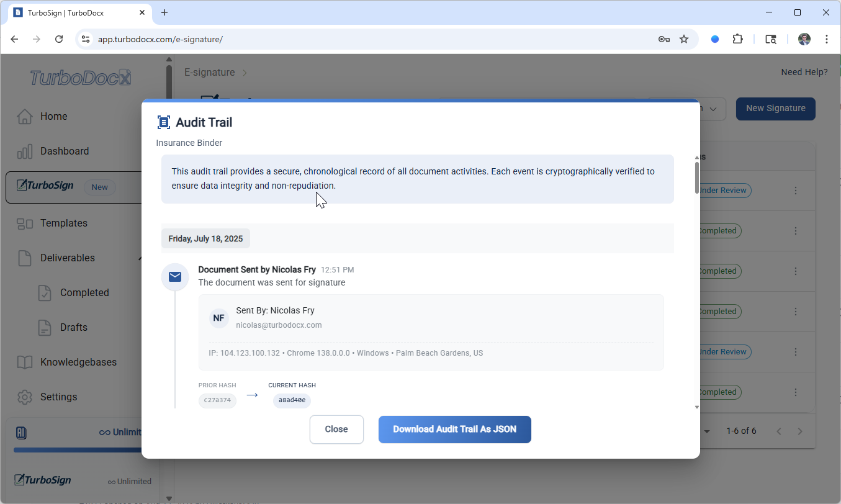Viewport: 841px width, 504px height.
Task: Click the Insurance Binder document name
Action: coord(189,143)
